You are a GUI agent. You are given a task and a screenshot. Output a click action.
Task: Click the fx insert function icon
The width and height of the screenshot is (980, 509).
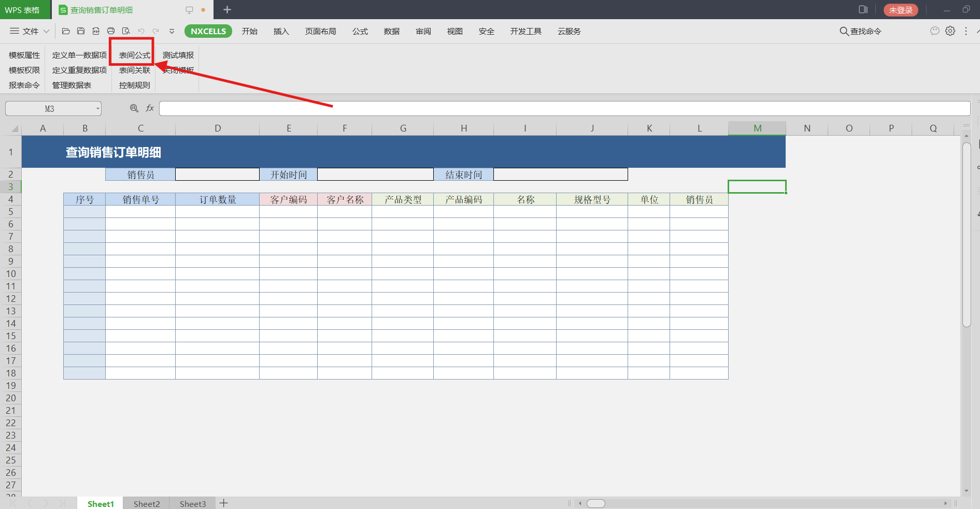[150, 108]
